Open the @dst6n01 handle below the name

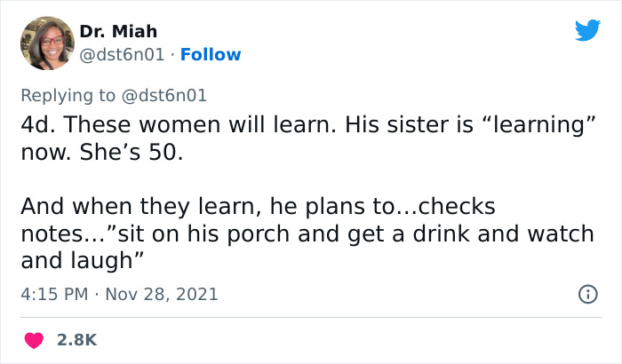click(x=122, y=55)
